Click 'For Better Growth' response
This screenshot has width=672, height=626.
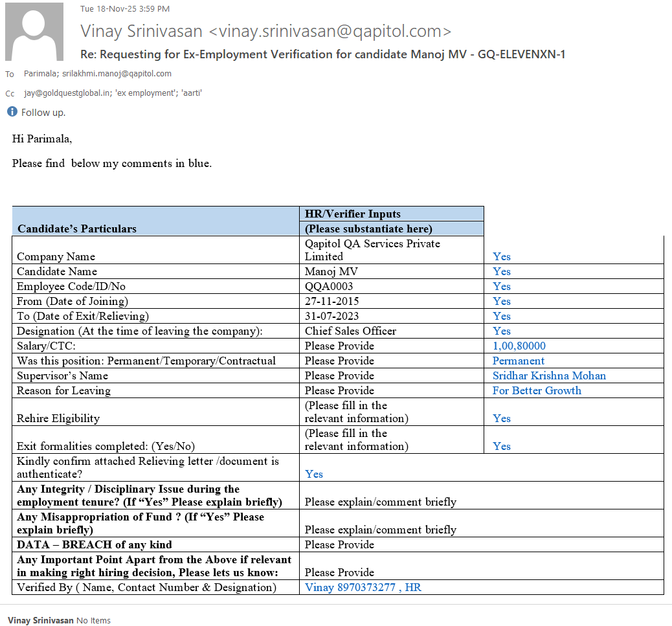537,390
